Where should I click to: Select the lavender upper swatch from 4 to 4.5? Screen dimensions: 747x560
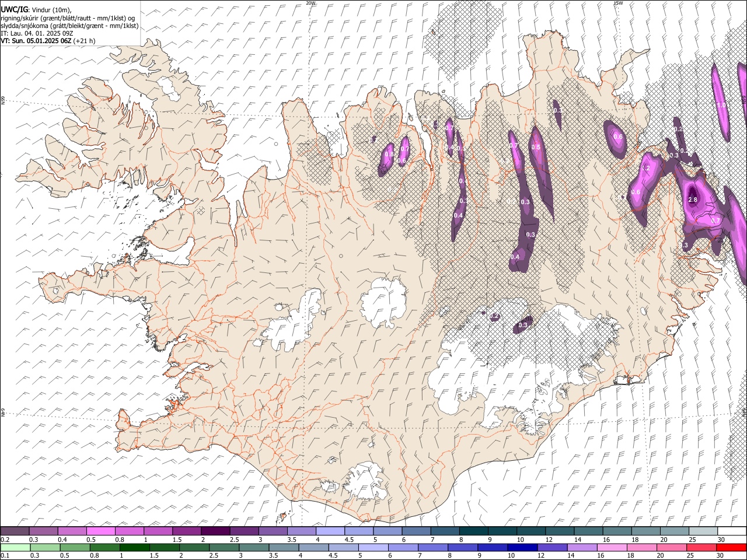click(x=330, y=531)
